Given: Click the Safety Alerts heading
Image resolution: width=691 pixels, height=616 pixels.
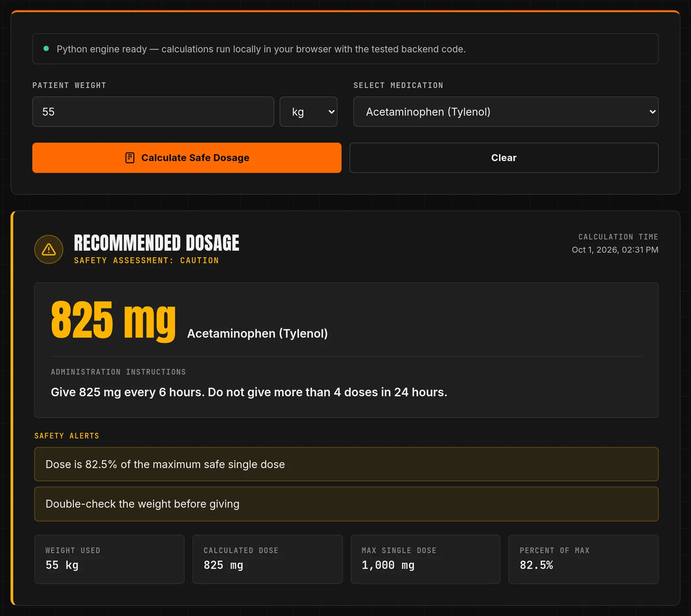Looking at the screenshot, I should tap(67, 436).
